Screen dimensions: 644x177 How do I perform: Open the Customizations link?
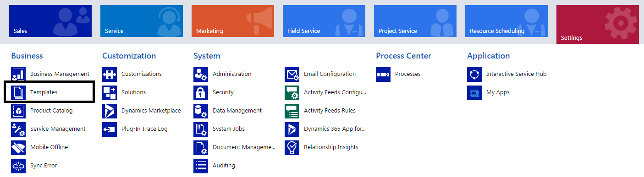click(142, 74)
